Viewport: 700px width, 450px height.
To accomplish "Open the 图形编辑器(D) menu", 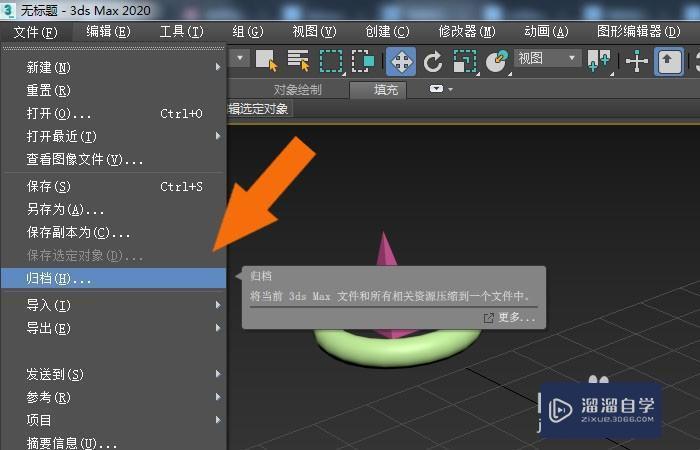I will point(638,32).
